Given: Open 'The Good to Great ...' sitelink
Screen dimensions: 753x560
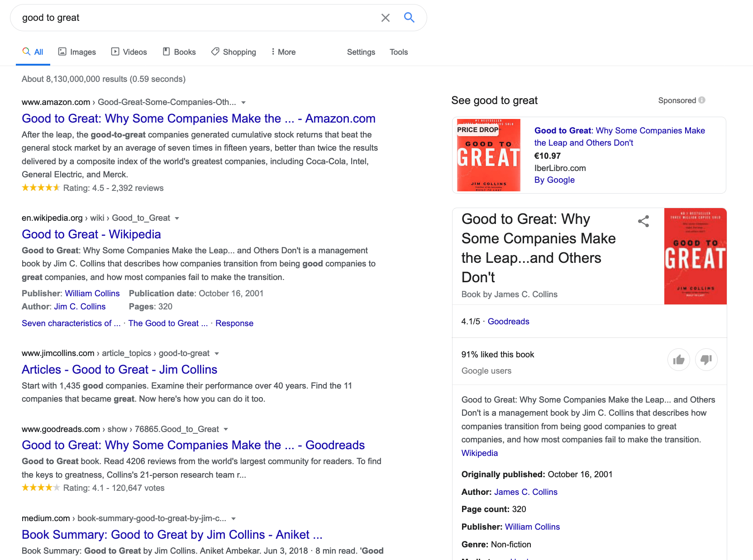Looking at the screenshot, I should tap(168, 323).
